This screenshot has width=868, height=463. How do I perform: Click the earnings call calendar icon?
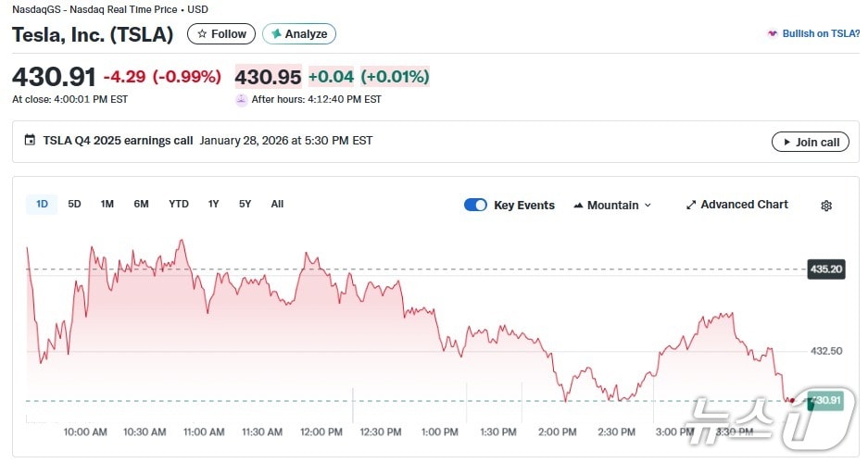(30, 141)
